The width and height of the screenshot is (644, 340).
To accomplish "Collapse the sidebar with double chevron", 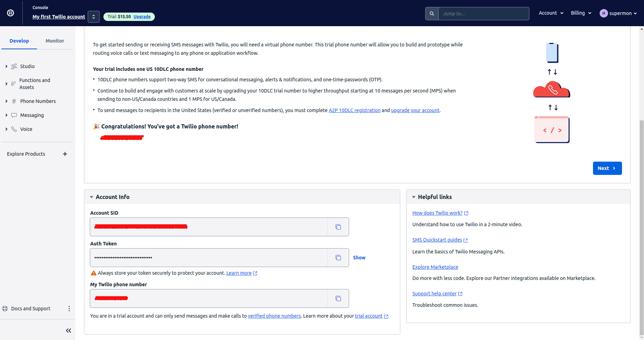I will (68, 331).
